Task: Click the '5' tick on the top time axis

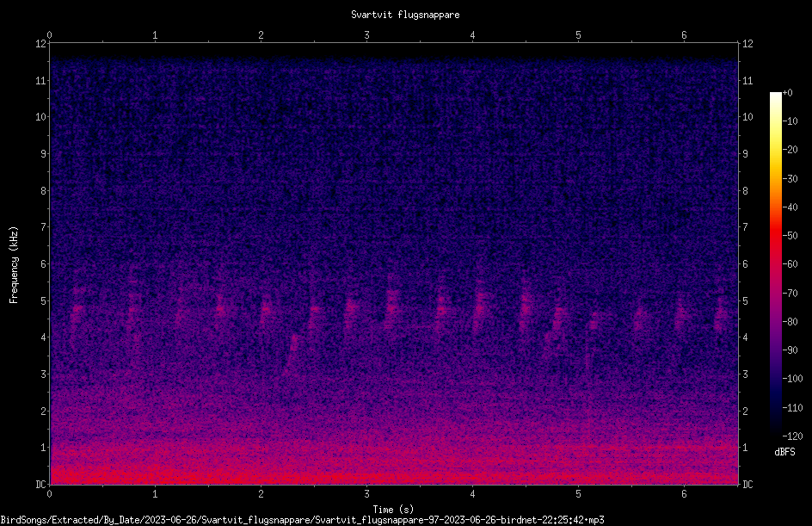Action: coord(578,35)
